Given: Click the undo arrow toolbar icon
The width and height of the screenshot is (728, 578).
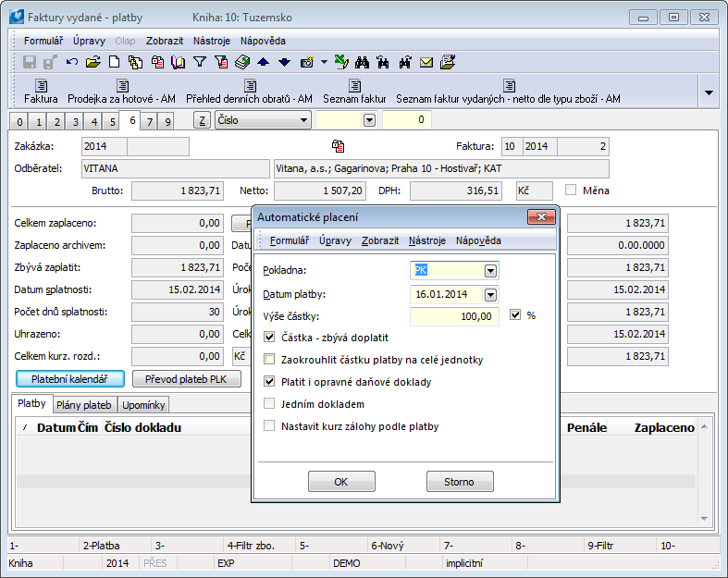Looking at the screenshot, I should (x=72, y=63).
